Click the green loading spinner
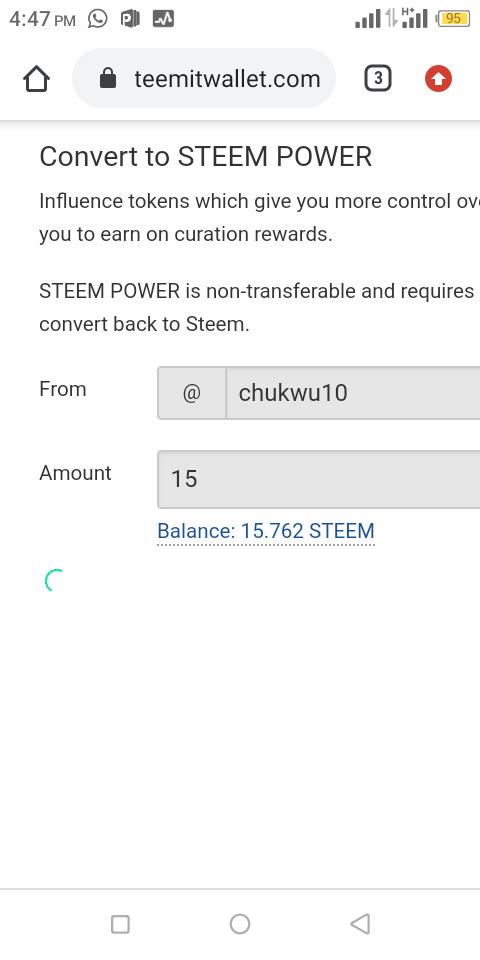The image size is (480, 960). 55,580
